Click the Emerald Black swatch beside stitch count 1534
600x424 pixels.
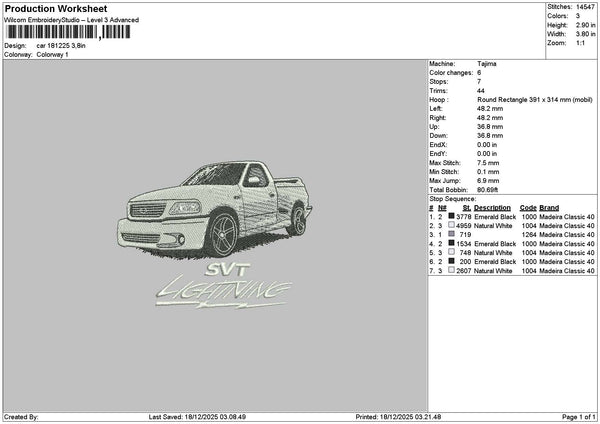point(452,243)
